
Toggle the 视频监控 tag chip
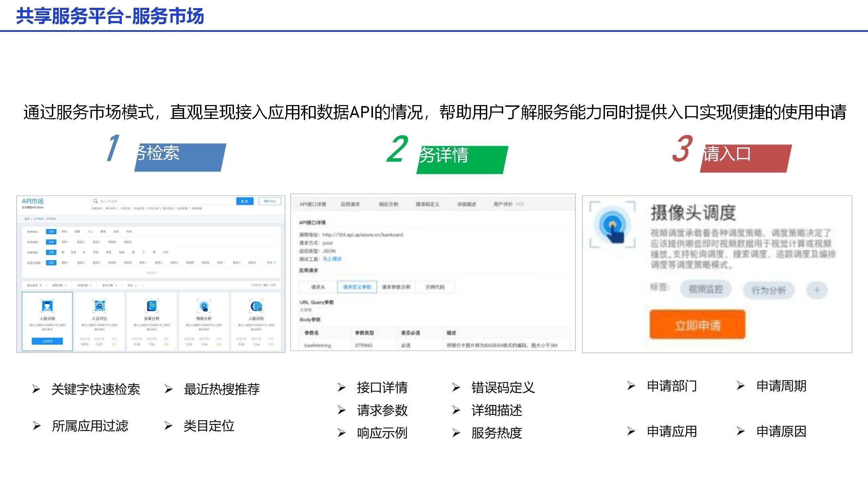tap(706, 289)
